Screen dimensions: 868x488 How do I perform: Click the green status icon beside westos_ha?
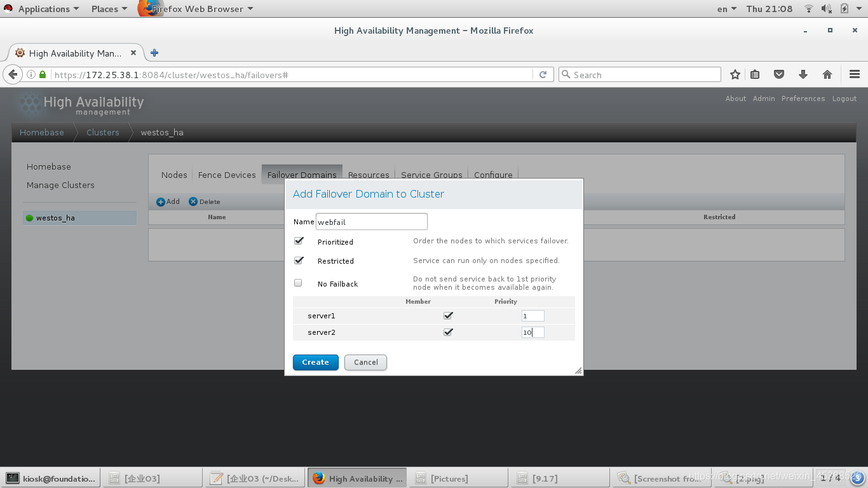click(29, 218)
